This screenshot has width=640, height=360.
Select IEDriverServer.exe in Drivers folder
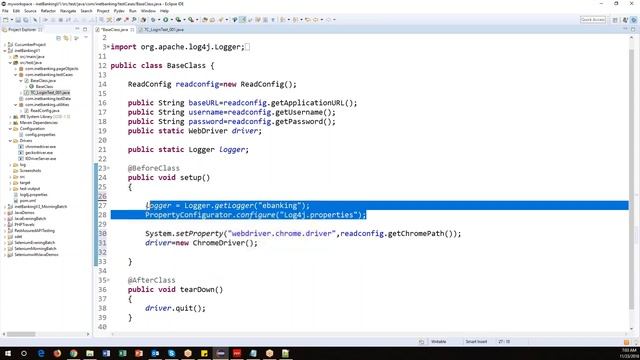pyautogui.click(x=40, y=158)
